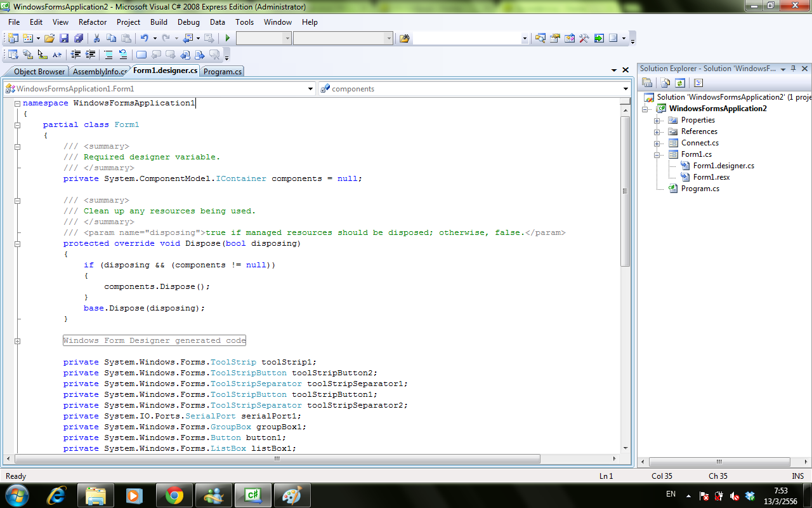Expand the References node in Solution Explorer

point(658,131)
